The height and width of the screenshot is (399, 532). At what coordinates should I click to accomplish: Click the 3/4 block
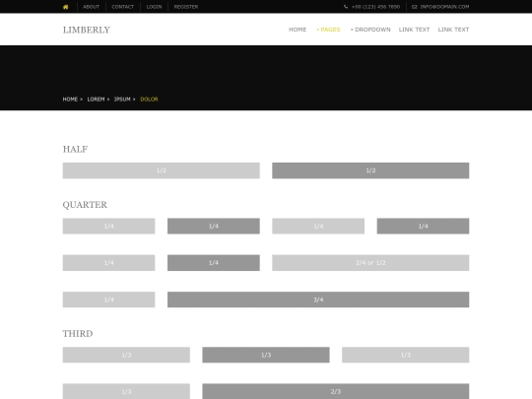318,299
